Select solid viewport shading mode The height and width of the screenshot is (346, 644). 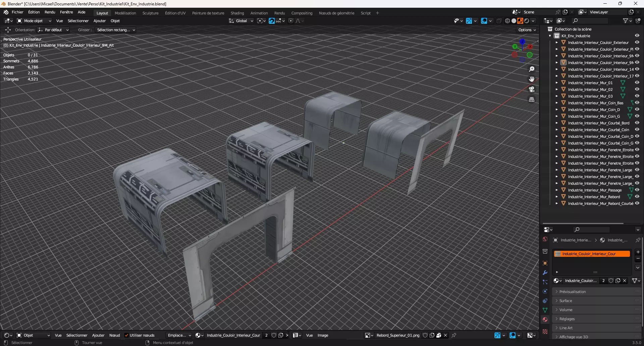[514, 21]
